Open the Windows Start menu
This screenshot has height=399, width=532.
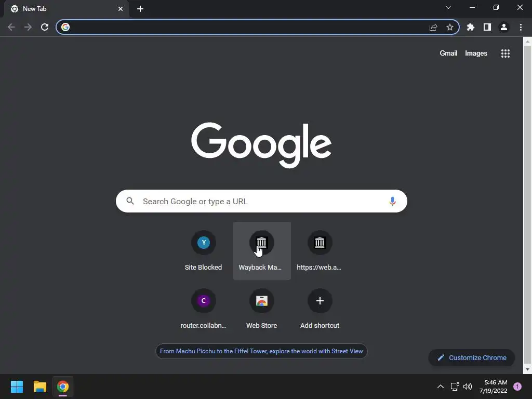click(x=17, y=387)
